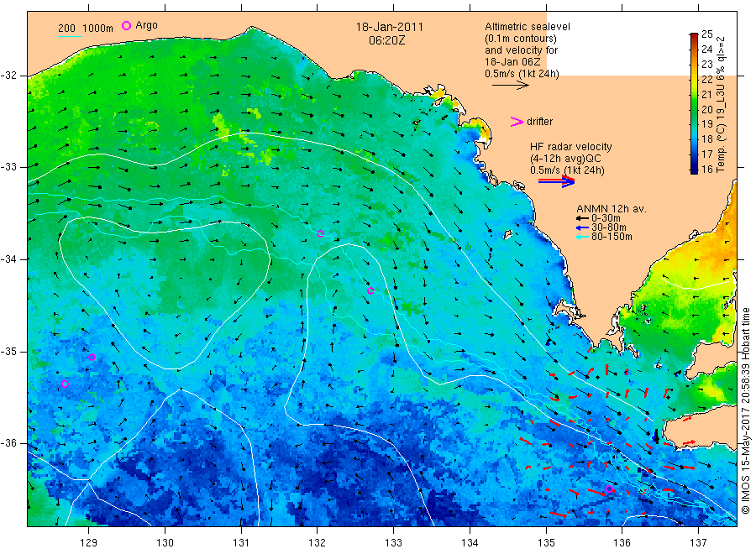Click the longitude axis label 137
This screenshot has height=554, width=756.
698,543
